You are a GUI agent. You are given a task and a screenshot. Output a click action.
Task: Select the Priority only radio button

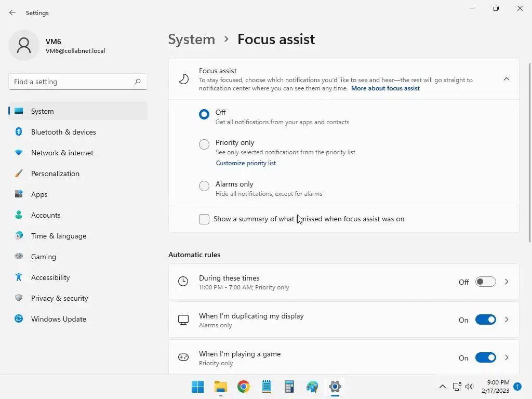pyautogui.click(x=204, y=144)
